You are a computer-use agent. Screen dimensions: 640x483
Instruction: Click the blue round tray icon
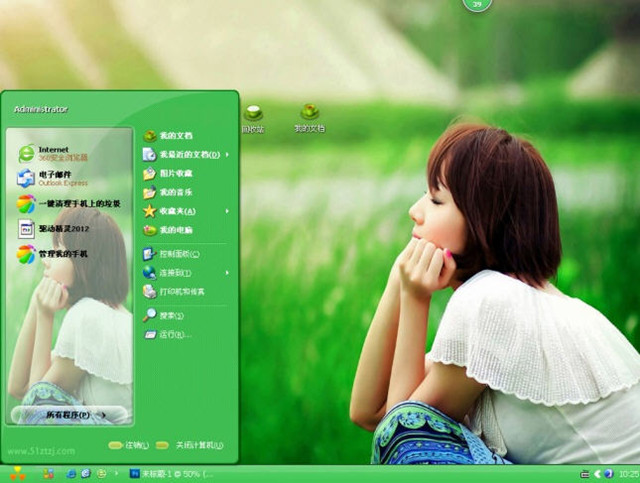[609, 474]
